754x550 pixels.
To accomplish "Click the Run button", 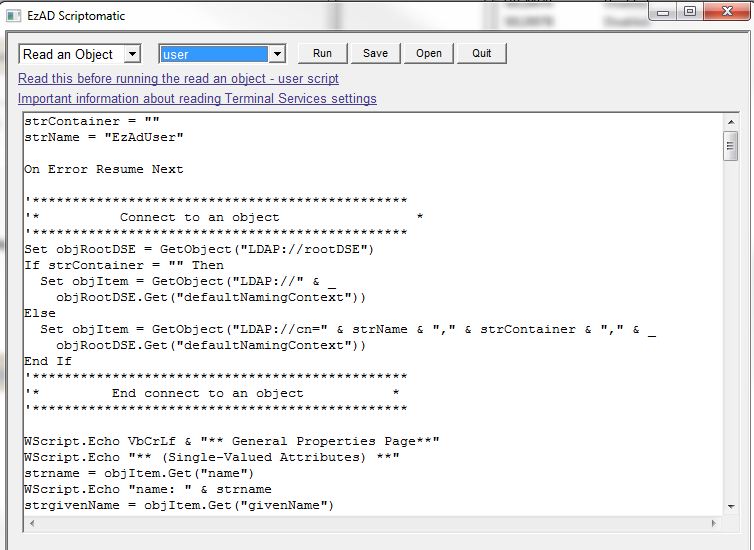I will tap(322, 53).
